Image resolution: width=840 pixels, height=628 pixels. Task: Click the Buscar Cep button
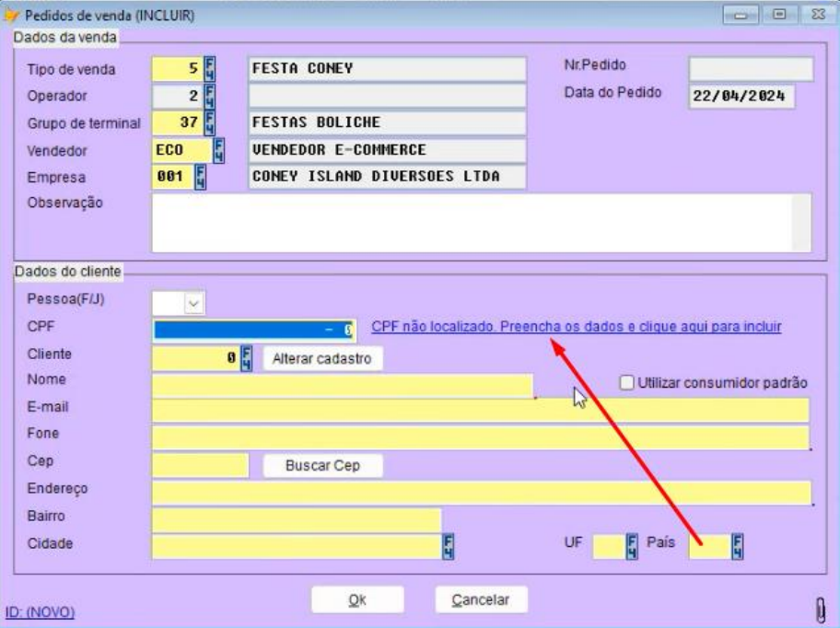[322, 466]
